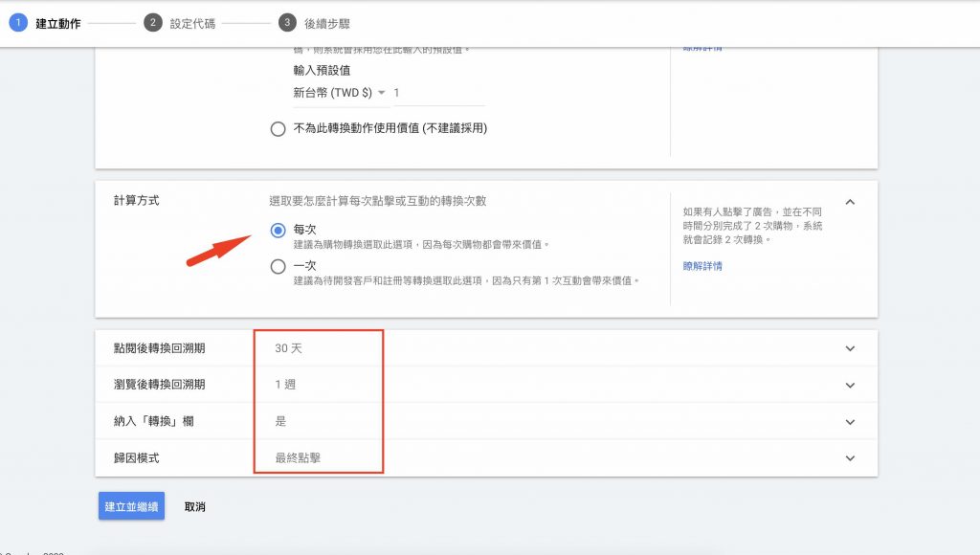Click the chevron icon on 瀏覽後轉換回溯期 row
The width and height of the screenshot is (980, 555).
point(850,385)
